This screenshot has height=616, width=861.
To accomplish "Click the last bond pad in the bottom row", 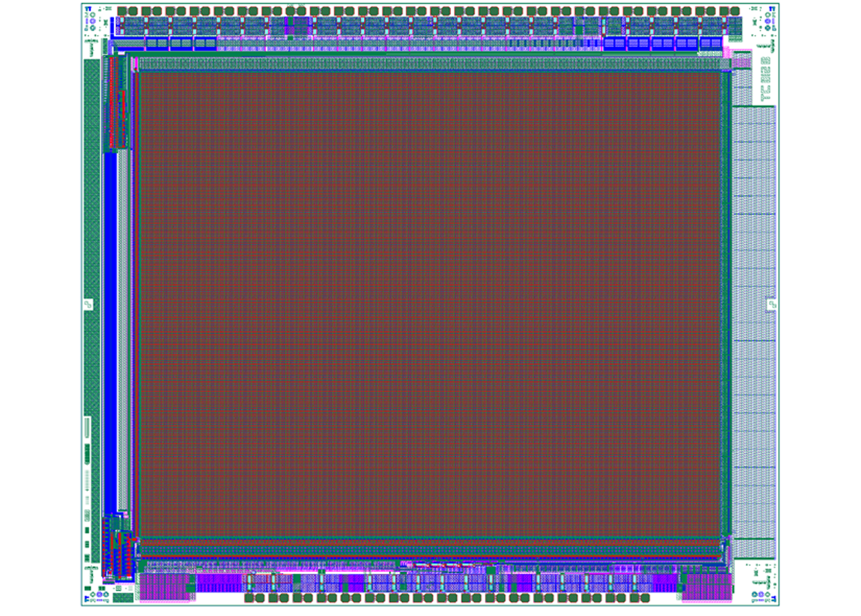I will pyautogui.click(x=646, y=598).
